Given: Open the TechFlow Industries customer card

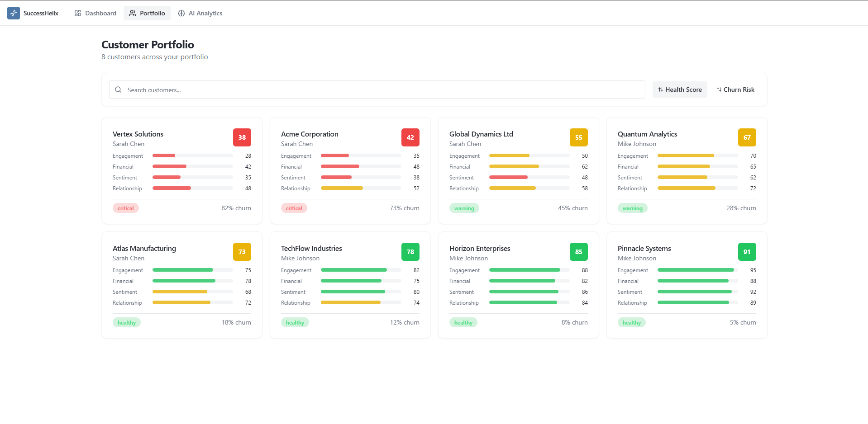Looking at the screenshot, I should [350, 285].
